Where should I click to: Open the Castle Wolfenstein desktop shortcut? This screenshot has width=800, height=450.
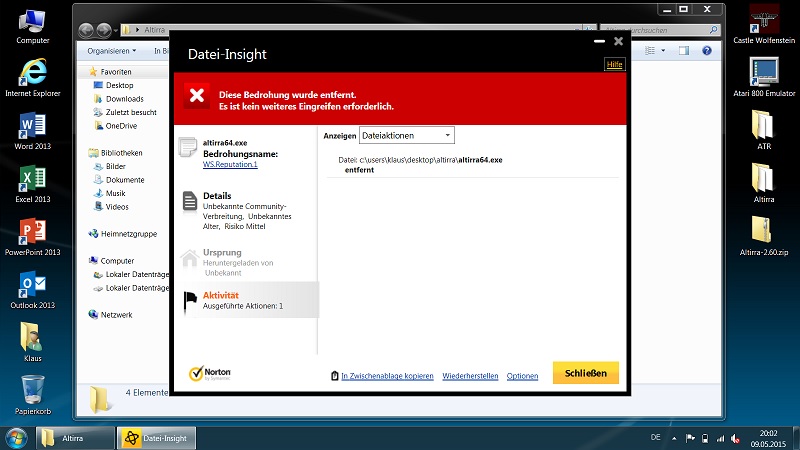click(x=764, y=24)
